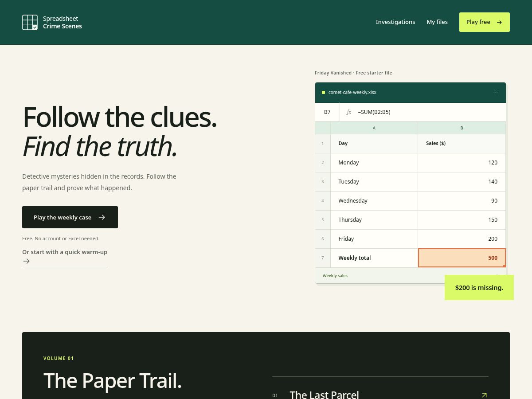Select row header 7
The height and width of the screenshot is (399, 532).
(x=323, y=258)
